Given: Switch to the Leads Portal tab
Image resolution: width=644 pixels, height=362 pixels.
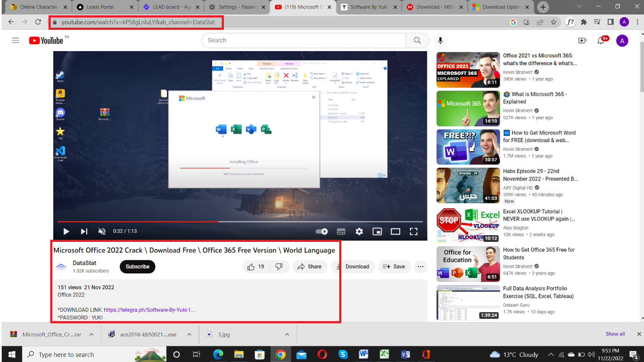Looking at the screenshot, I should (101, 7).
